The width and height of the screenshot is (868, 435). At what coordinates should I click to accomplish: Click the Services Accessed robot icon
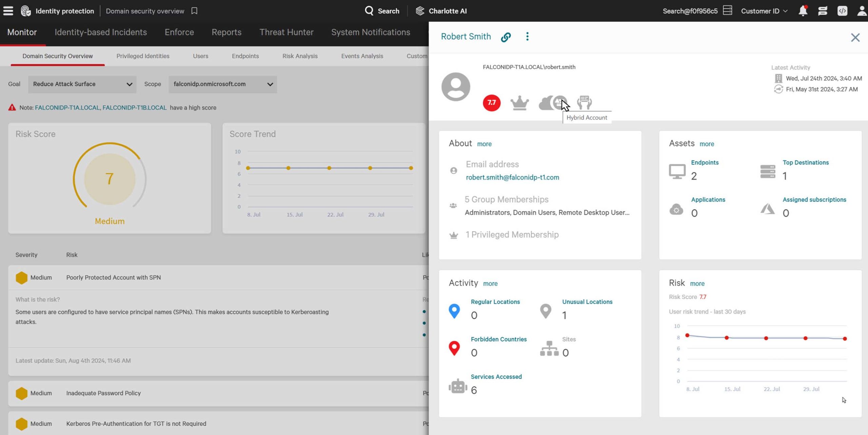pos(458,386)
